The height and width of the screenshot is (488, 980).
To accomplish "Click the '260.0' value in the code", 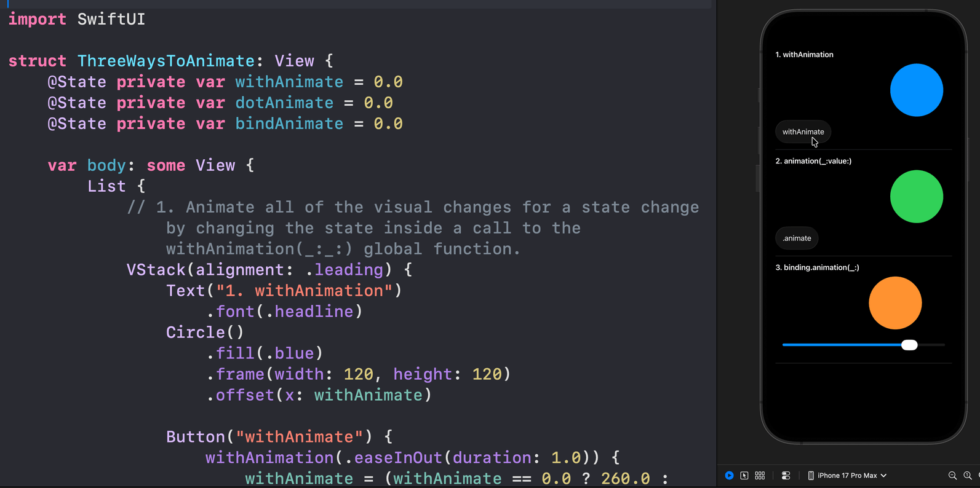I will coord(625,478).
